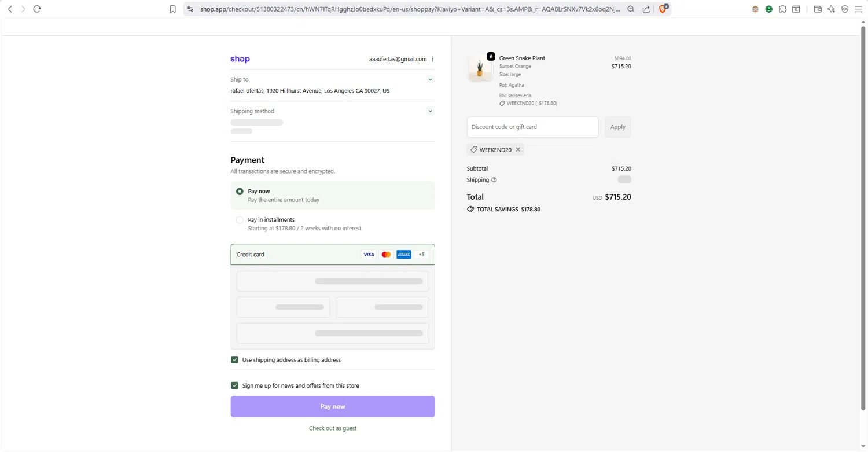
Task: Bookmark this page with the bookmark icon
Action: pyautogui.click(x=172, y=9)
